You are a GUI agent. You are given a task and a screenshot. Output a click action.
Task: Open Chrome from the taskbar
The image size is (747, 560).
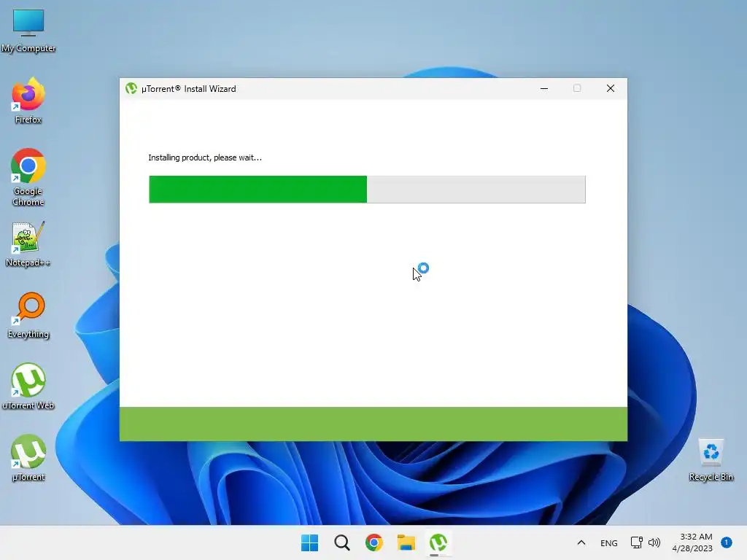(374, 542)
